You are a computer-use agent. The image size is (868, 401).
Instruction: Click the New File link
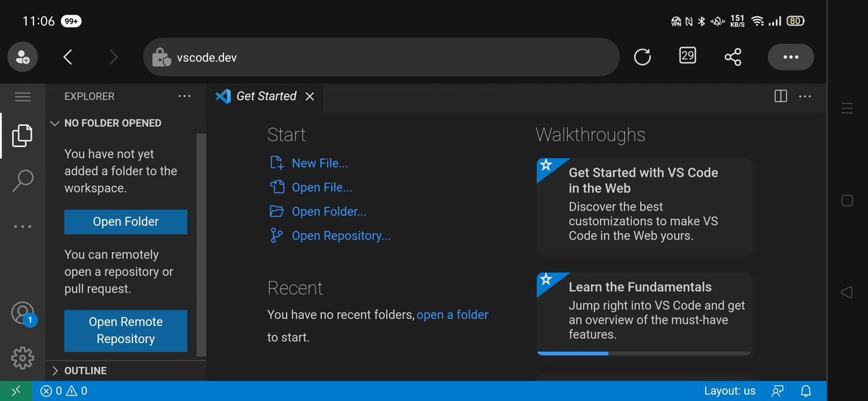[x=320, y=164]
